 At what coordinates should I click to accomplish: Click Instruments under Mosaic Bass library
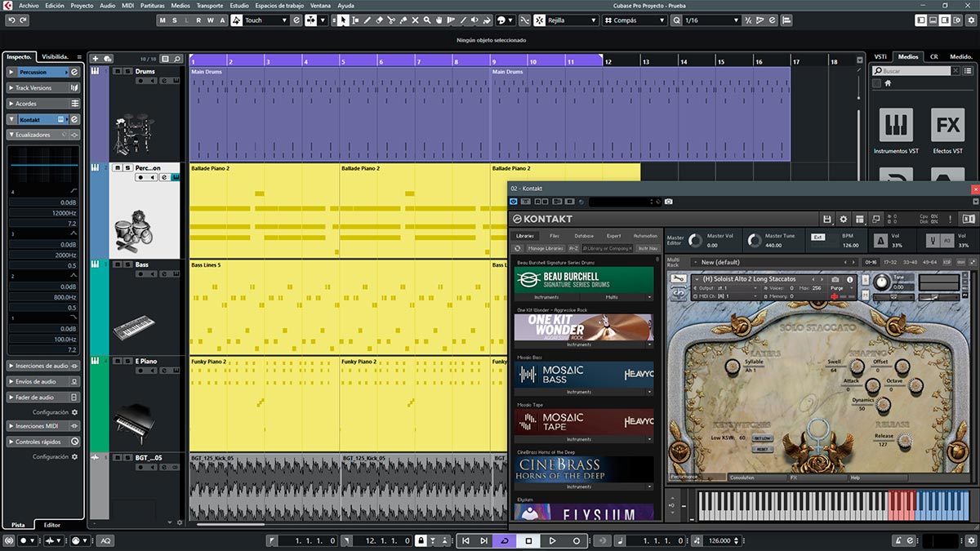(580, 392)
